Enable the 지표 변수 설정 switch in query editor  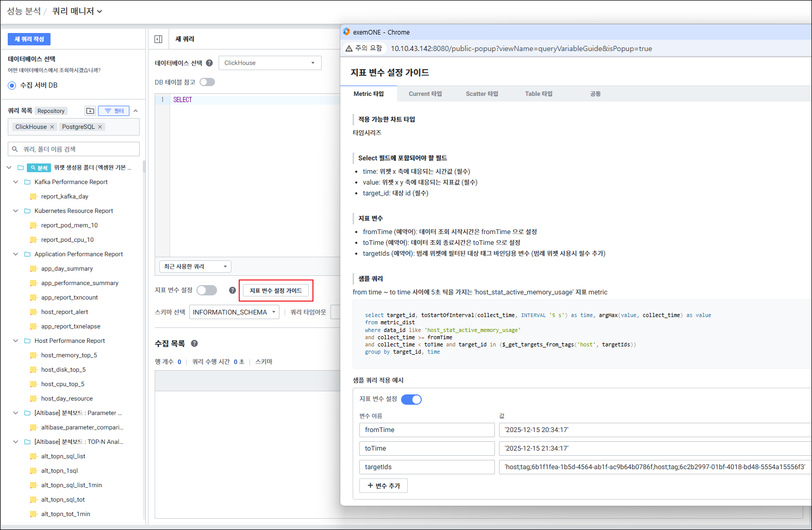(x=207, y=290)
